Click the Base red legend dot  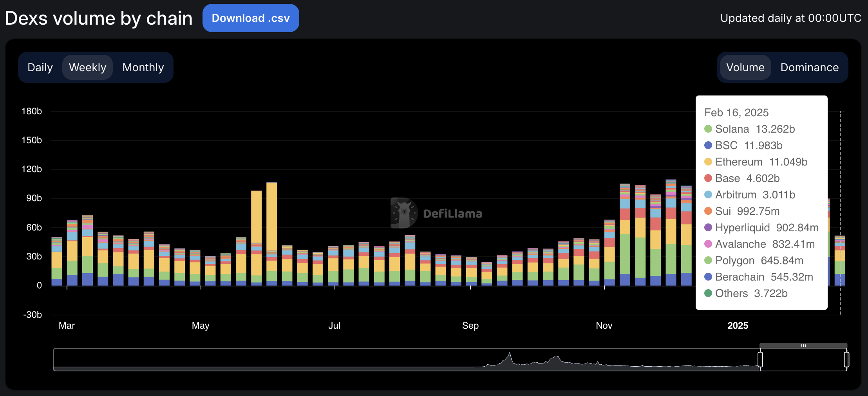pos(708,178)
